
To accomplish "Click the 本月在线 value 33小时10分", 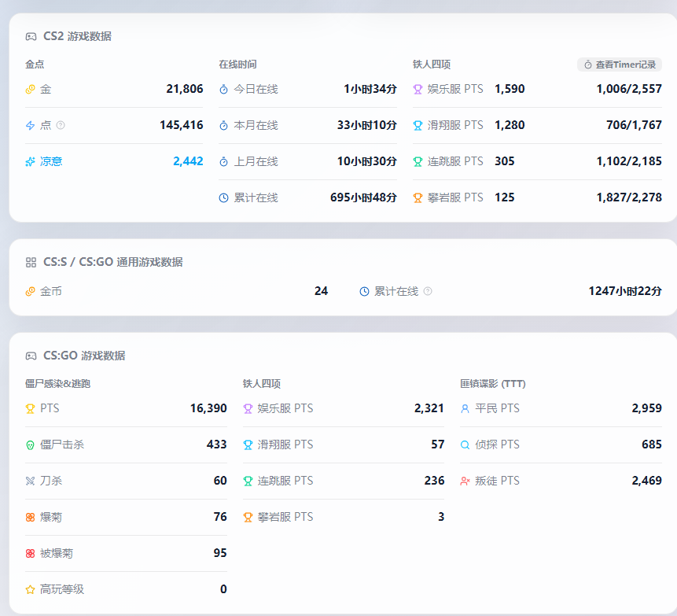I will click(367, 125).
